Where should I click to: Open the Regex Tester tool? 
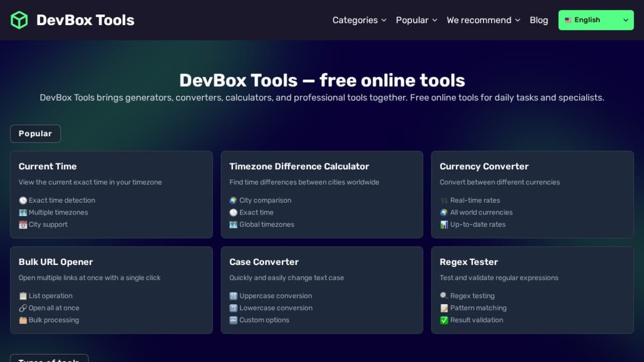(532, 290)
